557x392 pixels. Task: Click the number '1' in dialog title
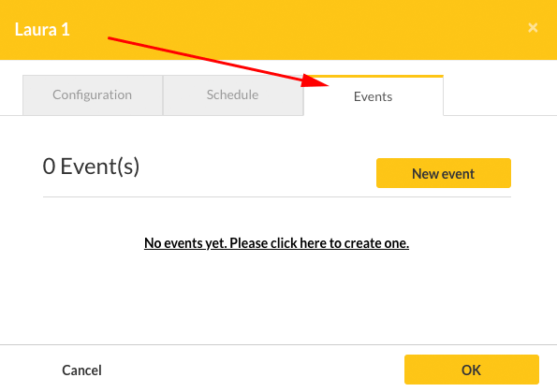tap(66, 30)
